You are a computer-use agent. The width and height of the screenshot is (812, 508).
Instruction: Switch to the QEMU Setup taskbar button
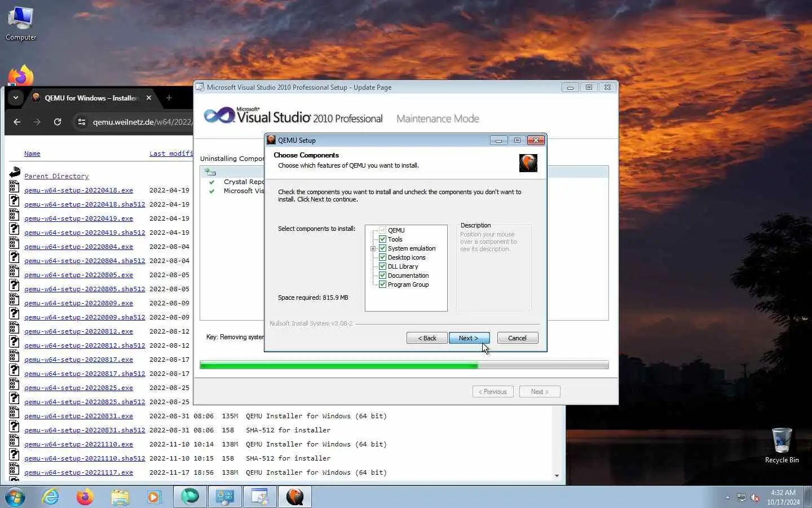(295, 497)
